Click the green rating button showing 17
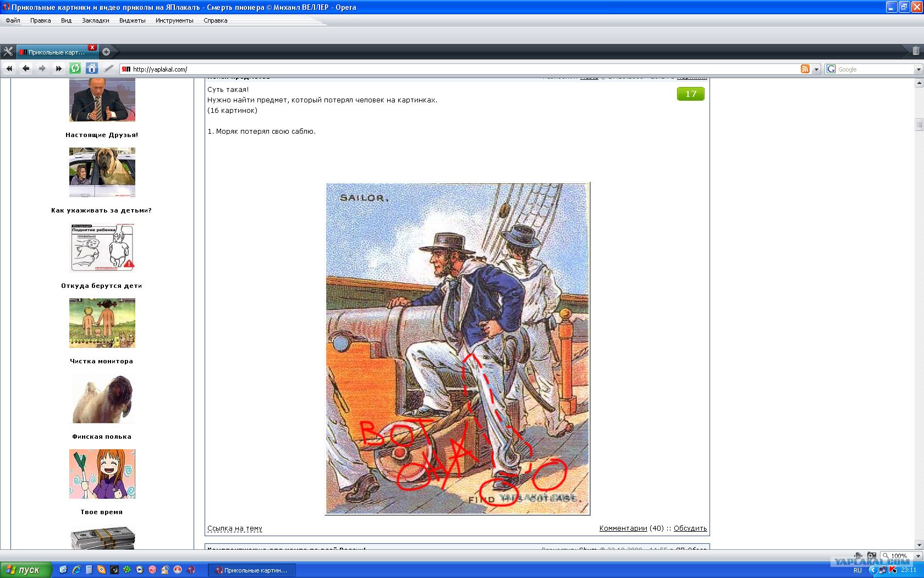The width and height of the screenshot is (924, 578). (x=691, y=94)
